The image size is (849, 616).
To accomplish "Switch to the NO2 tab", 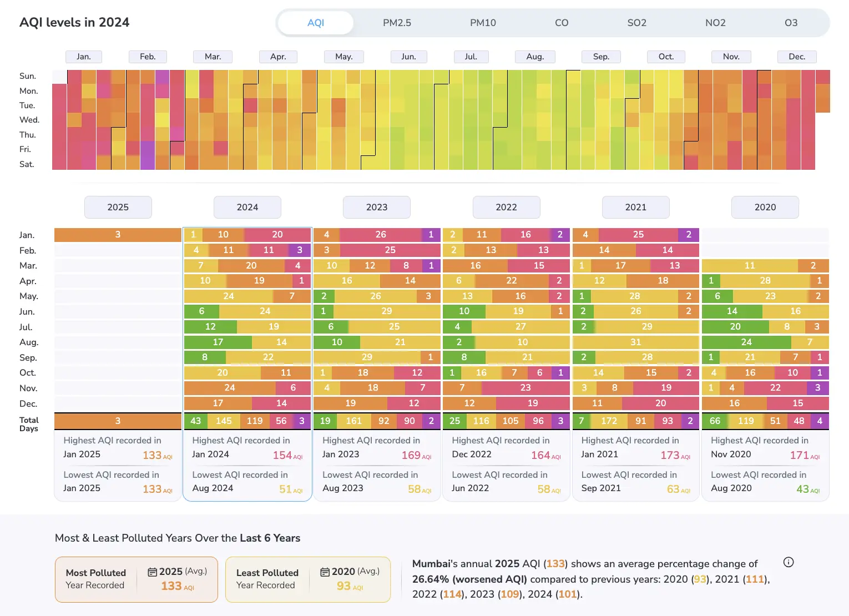I will point(715,23).
